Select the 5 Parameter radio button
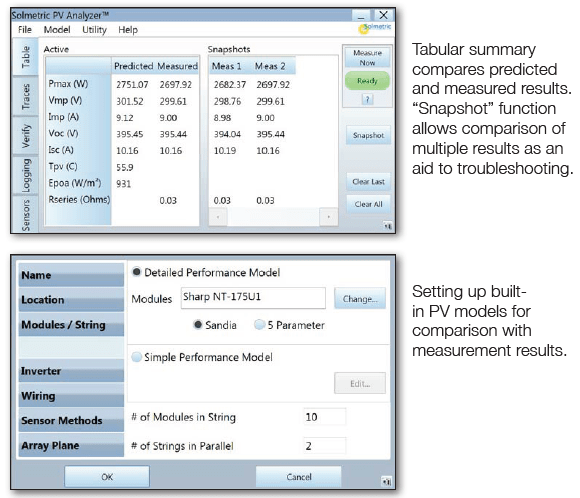 tap(259, 324)
